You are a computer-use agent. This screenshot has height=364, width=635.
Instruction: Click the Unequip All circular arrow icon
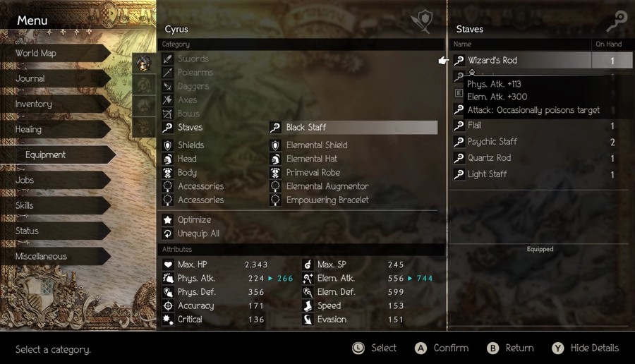(168, 233)
